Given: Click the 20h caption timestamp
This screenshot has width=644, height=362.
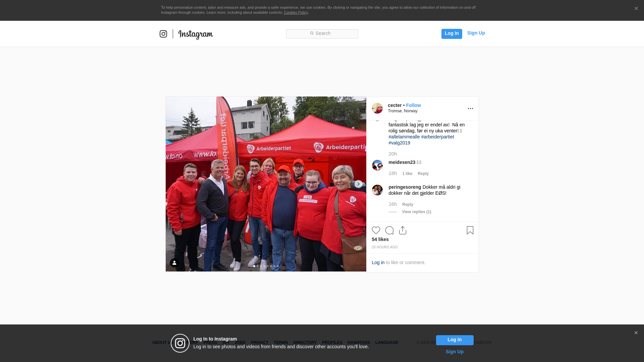Looking at the screenshot, I should pos(392,154).
